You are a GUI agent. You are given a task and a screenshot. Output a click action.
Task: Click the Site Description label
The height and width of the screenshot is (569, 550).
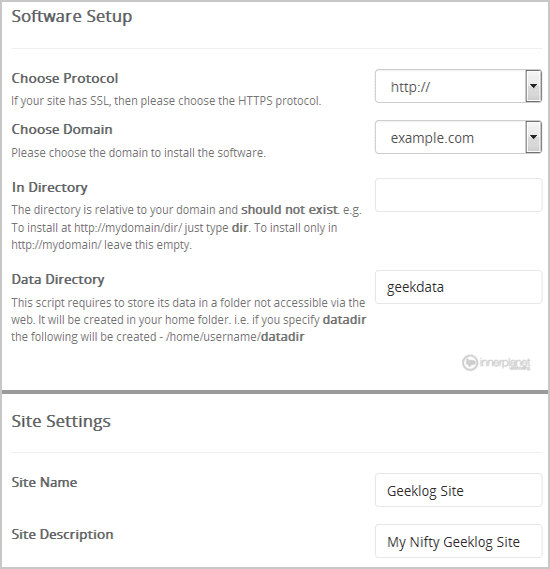click(x=62, y=535)
